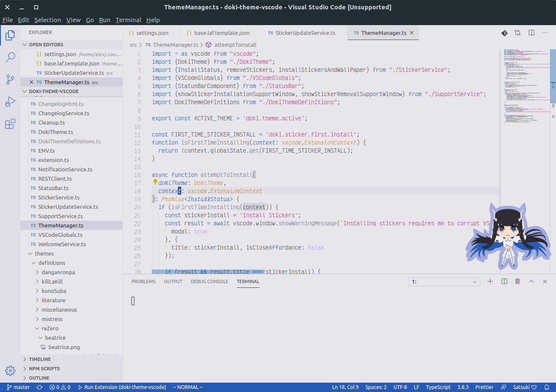The image size is (556, 392).
Task: Open Source Control view in activity bar
Action: pyautogui.click(x=10, y=80)
